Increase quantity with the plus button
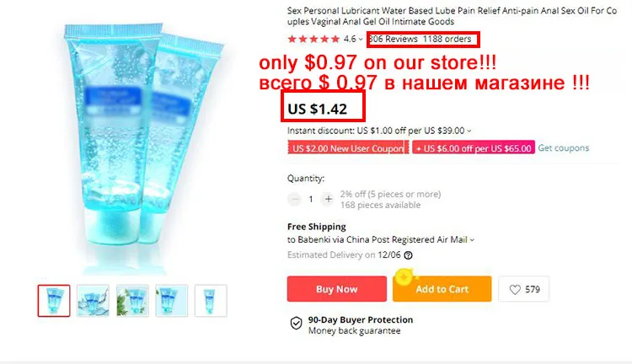The image size is (632, 364). pos(329,199)
